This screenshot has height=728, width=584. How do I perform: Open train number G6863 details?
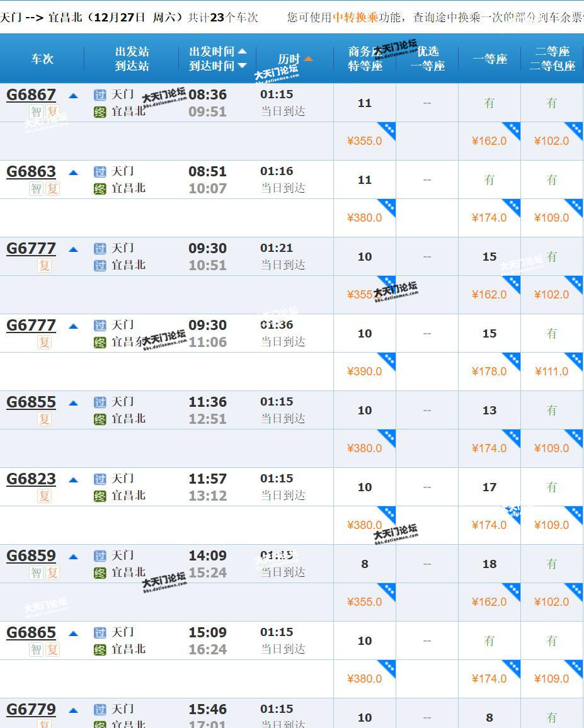click(31, 172)
